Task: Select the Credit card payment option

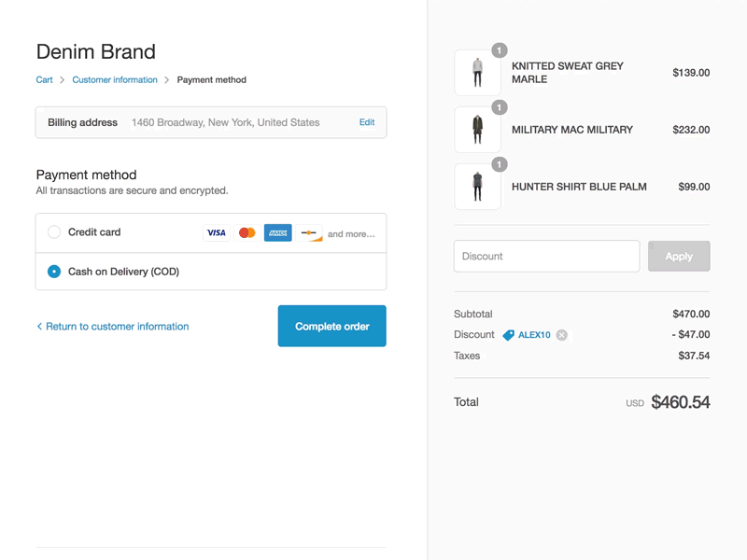Action: point(54,231)
